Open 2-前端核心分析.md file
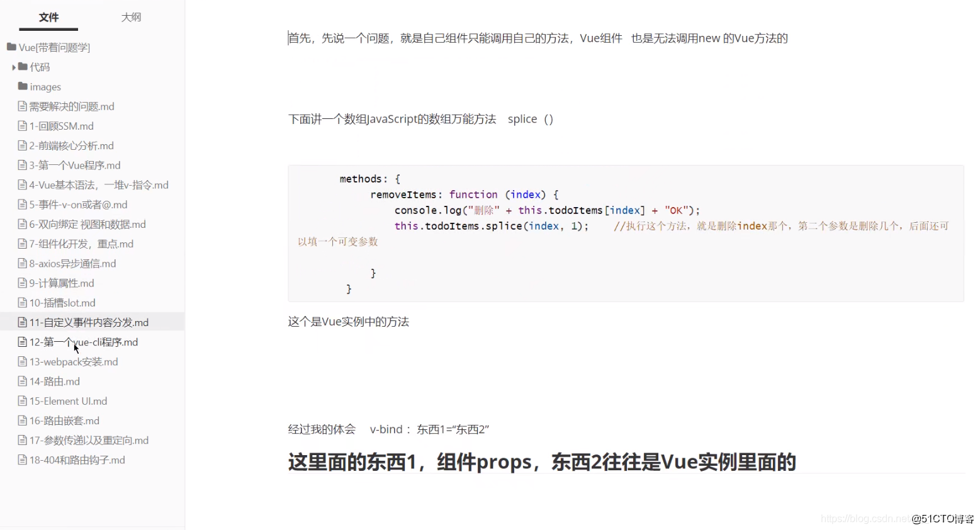Viewport: 980px width, 530px height. (72, 145)
